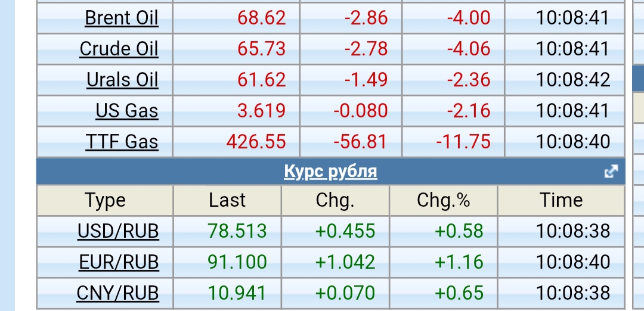Click the expand icon in Курс рубля header
The width and height of the screenshot is (644, 311).
point(611,172)
